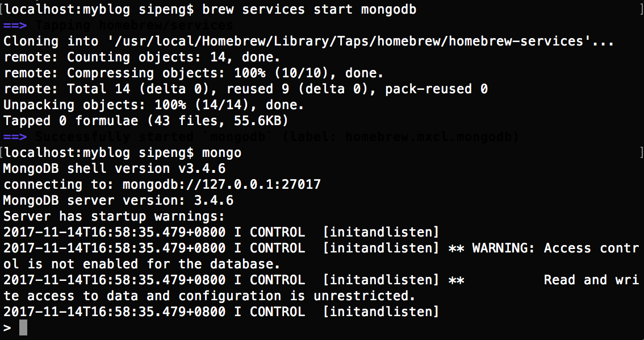This screenshot has height=340, width=644.
Task: Click the 'brew services start mongodb' command
Action: click(310, 10)
